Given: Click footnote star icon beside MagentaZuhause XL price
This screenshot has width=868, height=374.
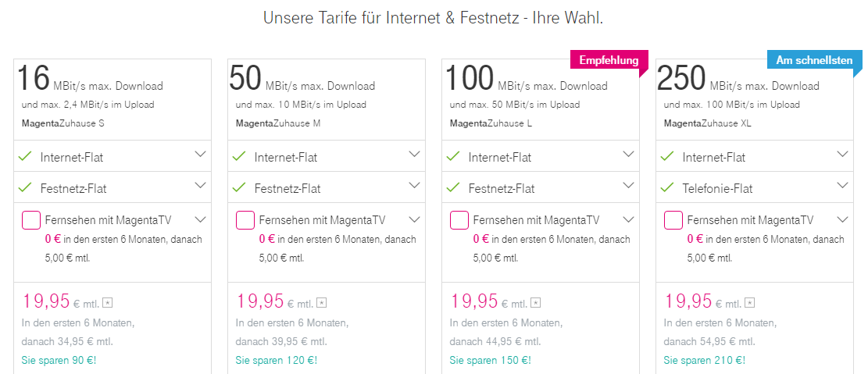Looking at the screenshot, I should (750, 303).
